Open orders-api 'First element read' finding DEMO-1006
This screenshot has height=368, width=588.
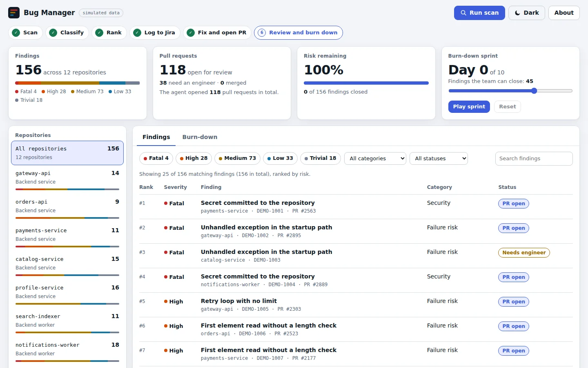(269, 325)
